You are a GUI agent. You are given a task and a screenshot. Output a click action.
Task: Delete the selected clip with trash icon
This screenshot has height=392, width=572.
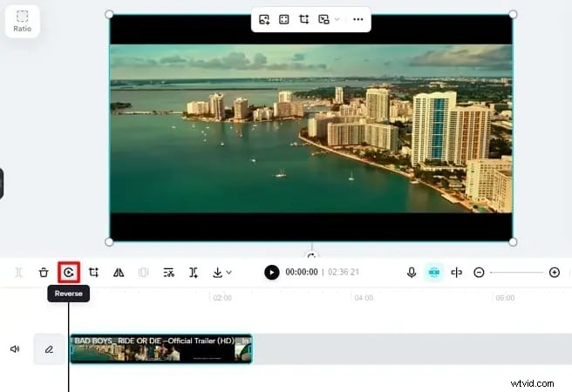pos(44,272)
